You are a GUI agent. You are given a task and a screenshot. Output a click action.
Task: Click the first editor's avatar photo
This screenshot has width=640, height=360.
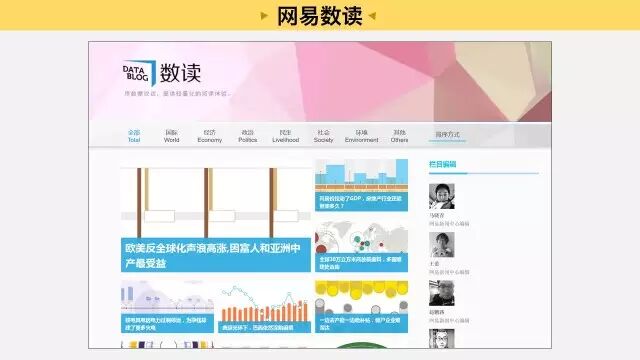pos(442,196)
